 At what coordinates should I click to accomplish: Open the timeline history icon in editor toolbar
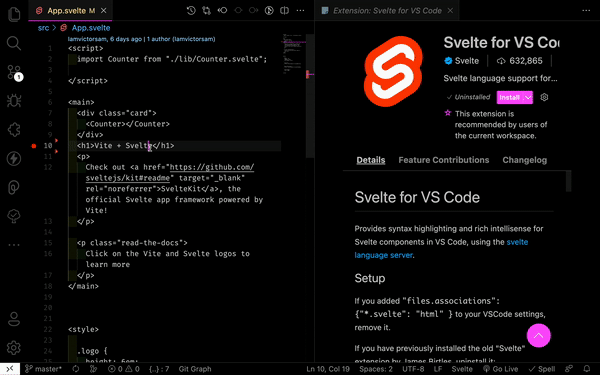coord(191,10)
